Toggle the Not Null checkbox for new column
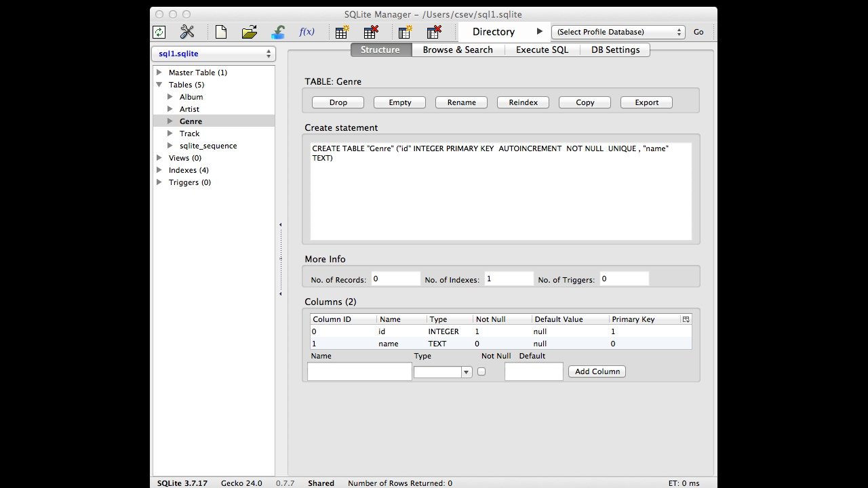This screenshot has height=488, width=868. point(481,371)
